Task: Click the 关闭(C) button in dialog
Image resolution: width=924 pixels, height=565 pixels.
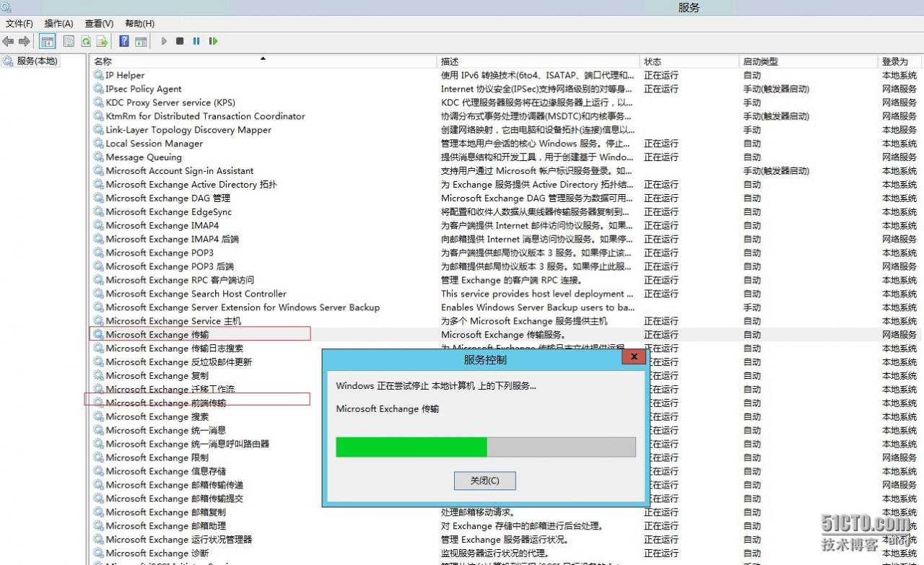Action: click(x=484, y=481)
